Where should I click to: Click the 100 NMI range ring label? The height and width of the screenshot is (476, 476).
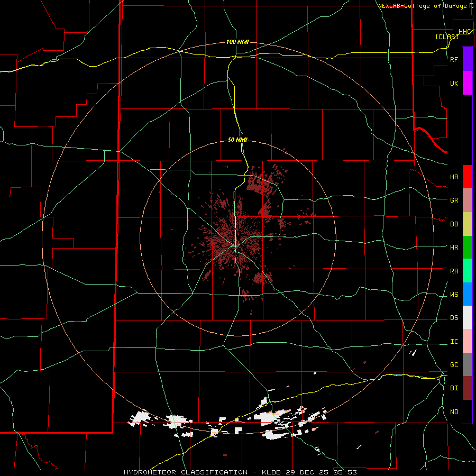click(x=237, y=42)
